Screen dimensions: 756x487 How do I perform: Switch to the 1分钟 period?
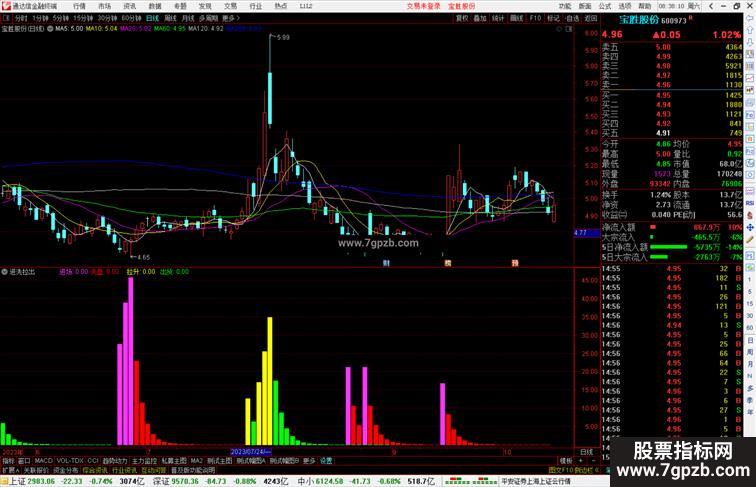click(x=40, y=18)
